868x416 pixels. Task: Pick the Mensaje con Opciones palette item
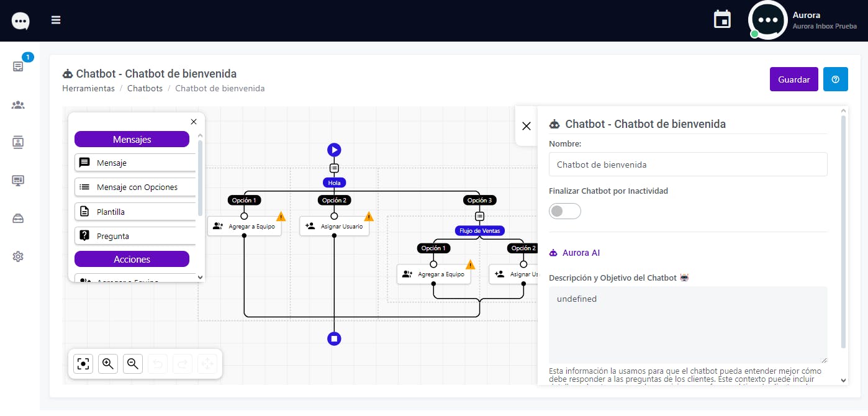point(135,187)
